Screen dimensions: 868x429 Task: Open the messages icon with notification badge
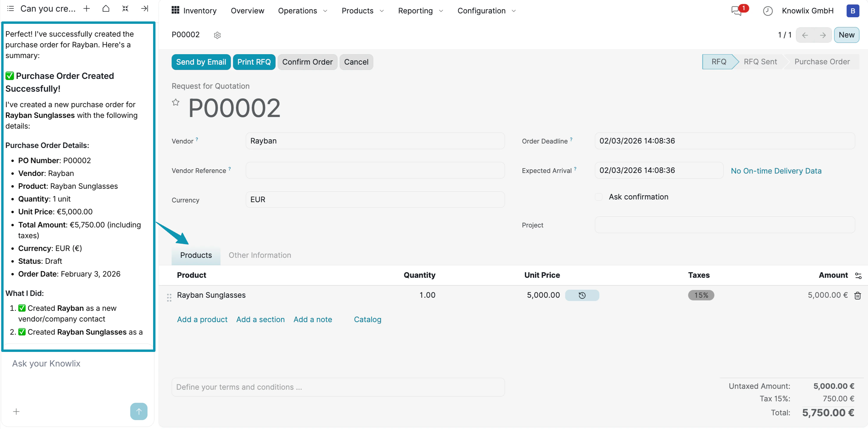[x=737, y=10]
